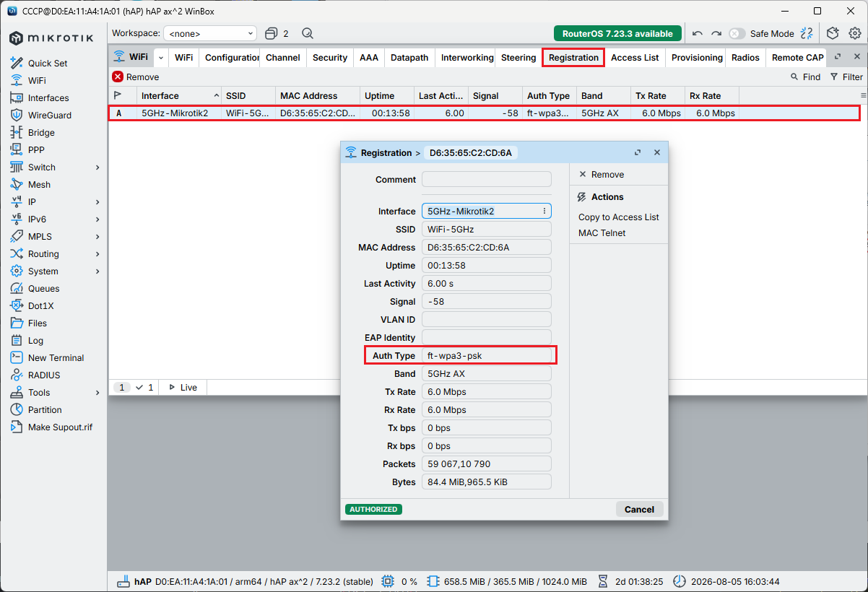Click Find in the WiFi window
Viewport: 868px width, 592px height.
(x=805, y=77)
